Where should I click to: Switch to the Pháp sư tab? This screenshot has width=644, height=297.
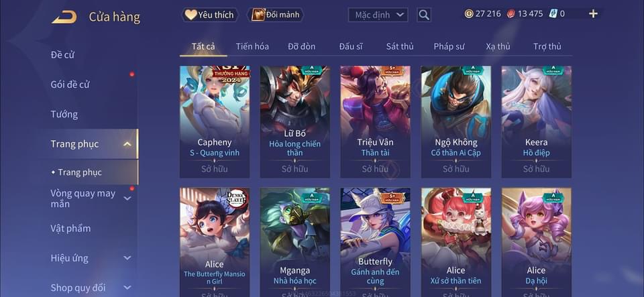click(x=449, y=46)
